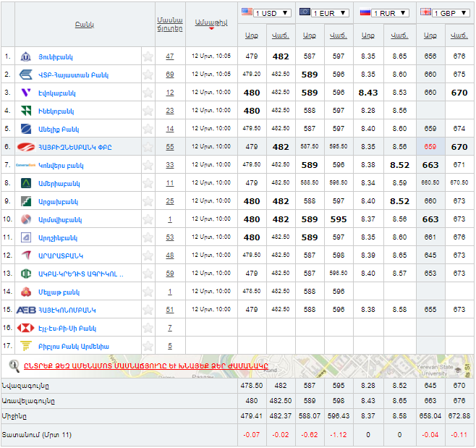Toggle favorite star for Inecobank row
The height and width of the screenshot is (448, 476).
[x=148, y=111]
